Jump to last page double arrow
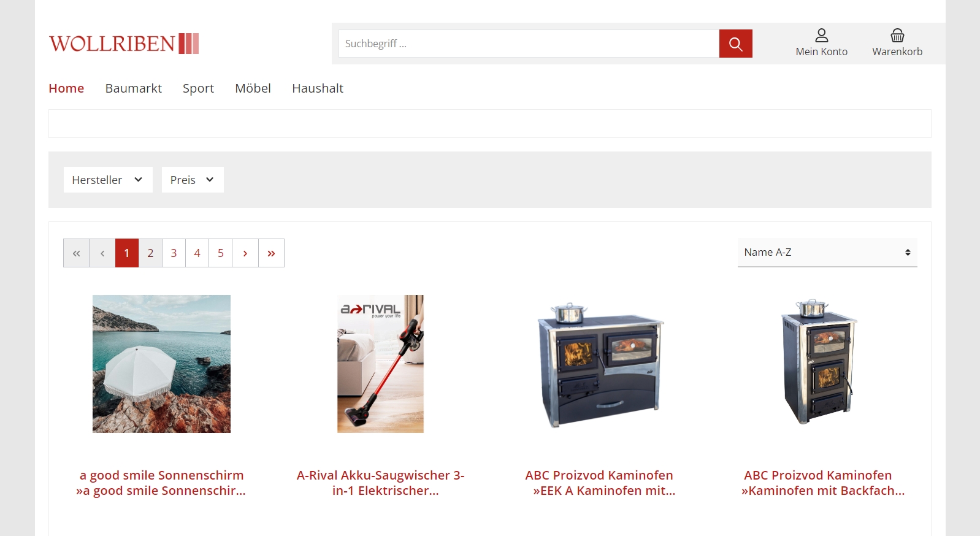Screen dimensions: 980x536 click(271, 253)
